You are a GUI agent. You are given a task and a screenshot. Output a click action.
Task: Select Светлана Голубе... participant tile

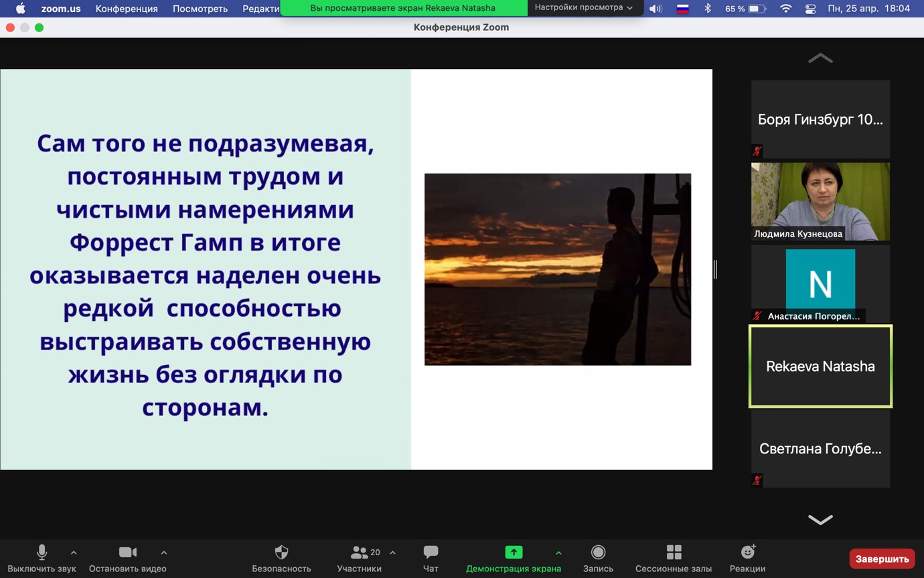(x=820, y=449)
